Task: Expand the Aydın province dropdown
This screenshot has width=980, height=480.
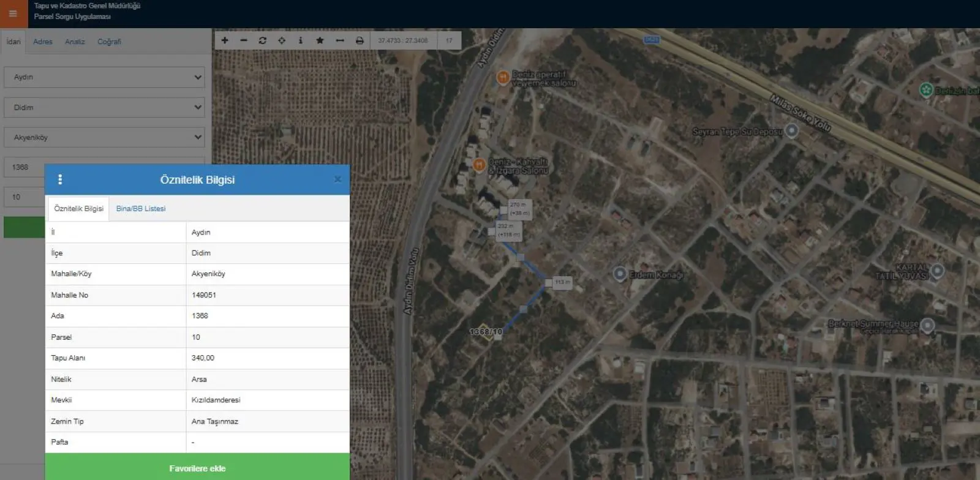Action: click(104, 77)
